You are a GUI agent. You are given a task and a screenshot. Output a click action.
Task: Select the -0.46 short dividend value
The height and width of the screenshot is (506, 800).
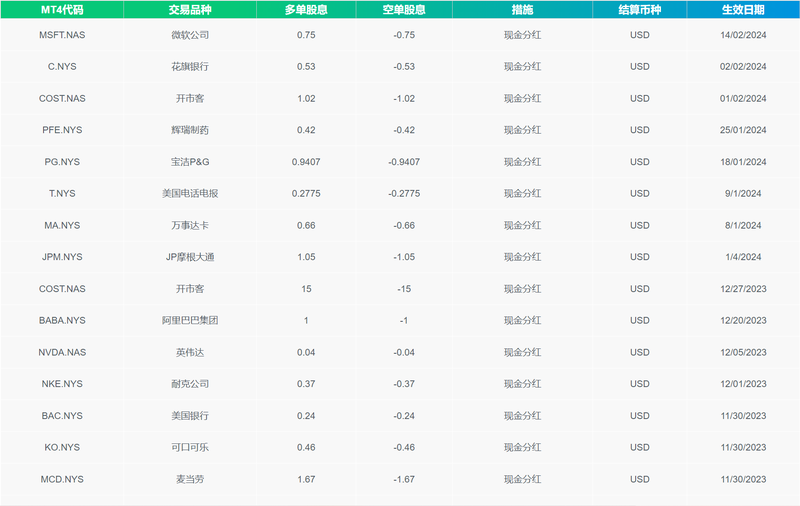(404, 447)
